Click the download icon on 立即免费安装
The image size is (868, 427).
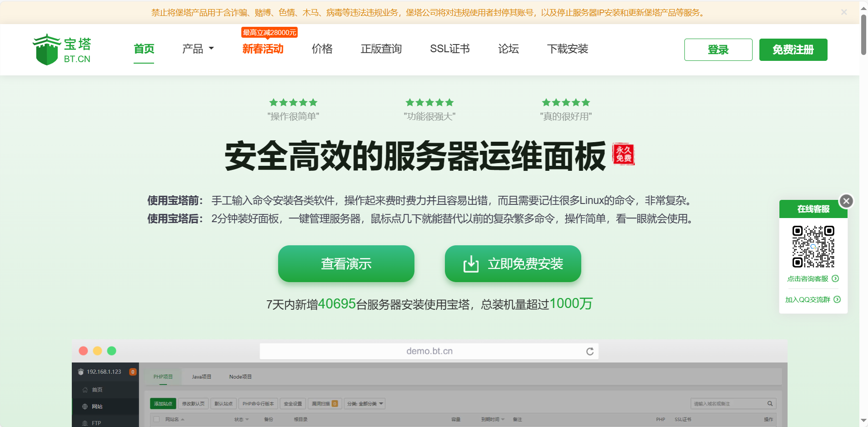471,263
